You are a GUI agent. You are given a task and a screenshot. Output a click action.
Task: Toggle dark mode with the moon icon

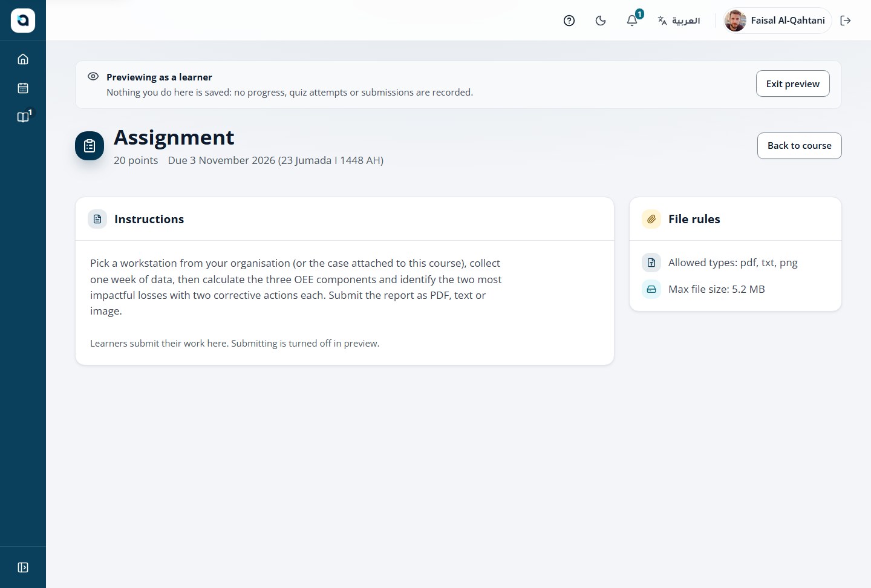pyautogui.click(x=601, y=21)
